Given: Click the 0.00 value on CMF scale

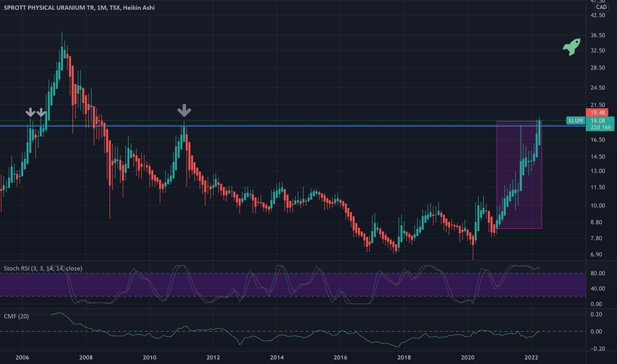Looking at the screenshot, I should click(596, 332).
